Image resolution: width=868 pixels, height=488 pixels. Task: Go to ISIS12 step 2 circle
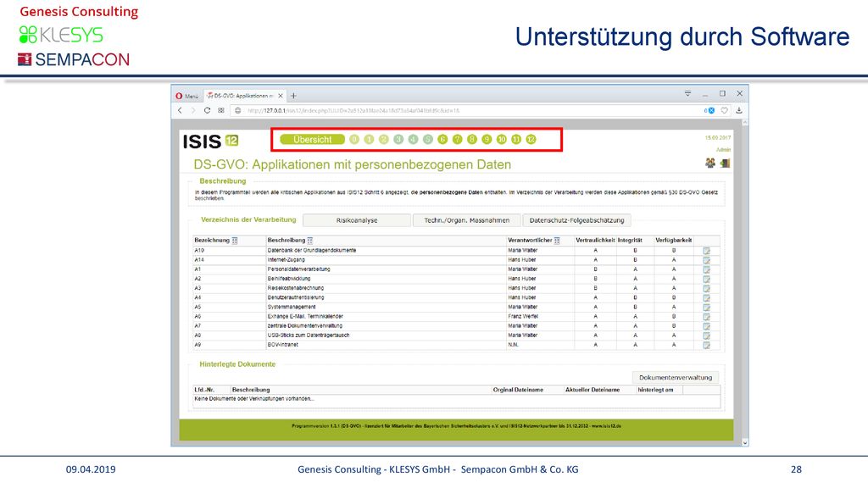384,140
